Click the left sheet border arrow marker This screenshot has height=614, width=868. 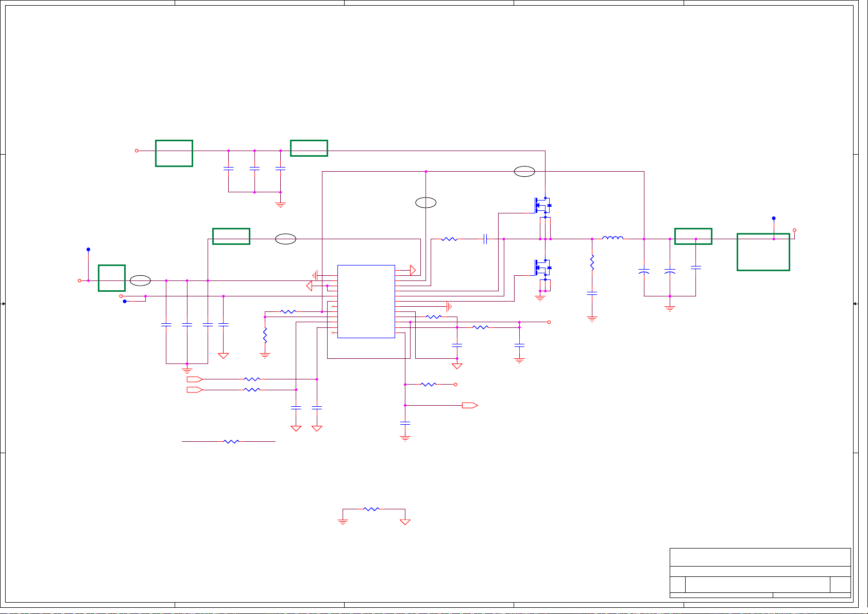tap(3, 304)
